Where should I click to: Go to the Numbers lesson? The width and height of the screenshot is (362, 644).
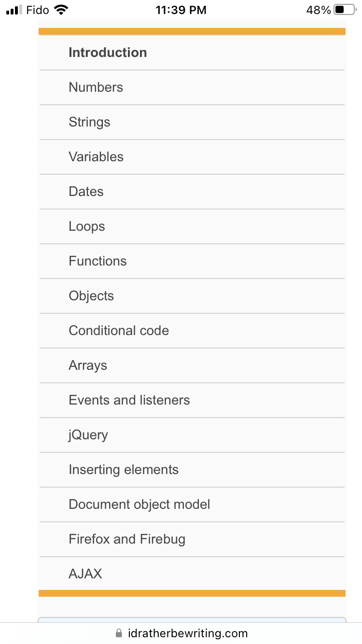[x=96, y=87]
